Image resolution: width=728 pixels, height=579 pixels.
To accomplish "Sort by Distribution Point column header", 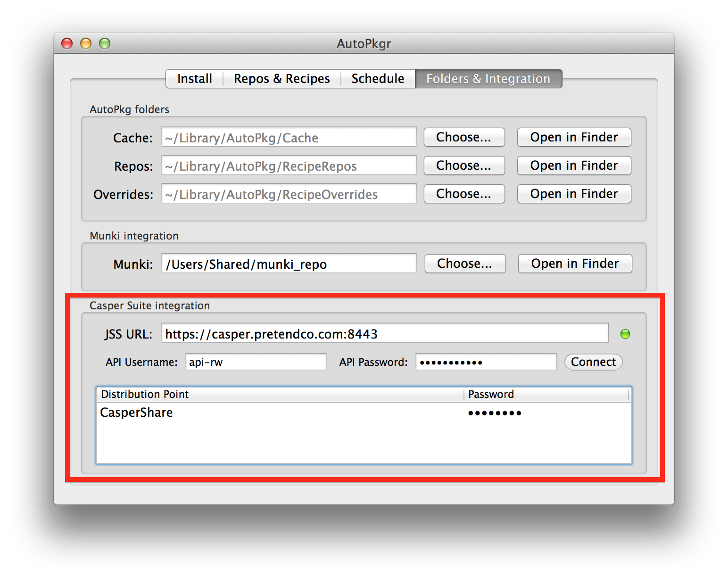I will click(x=280, y=394).
